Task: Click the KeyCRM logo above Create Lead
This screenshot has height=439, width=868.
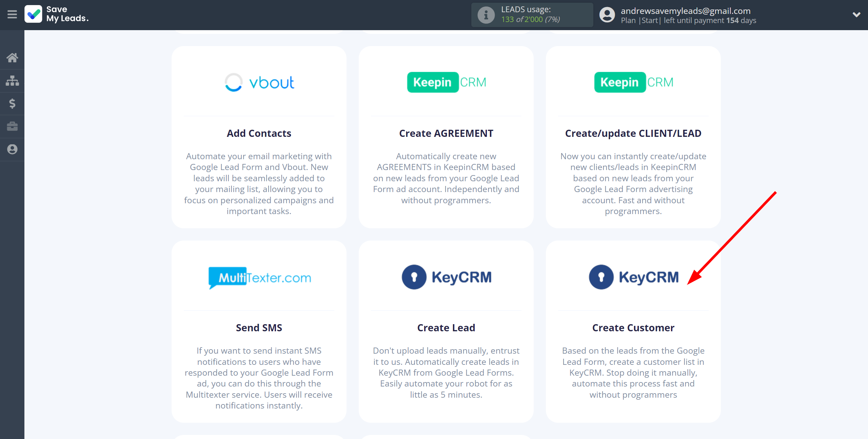Action: tap(447, 277)
